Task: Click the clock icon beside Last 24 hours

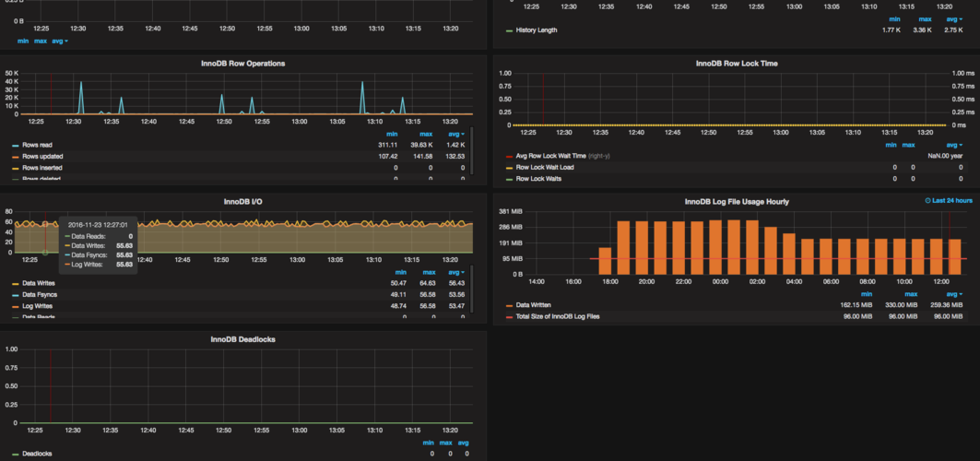Action: (927, 201)
